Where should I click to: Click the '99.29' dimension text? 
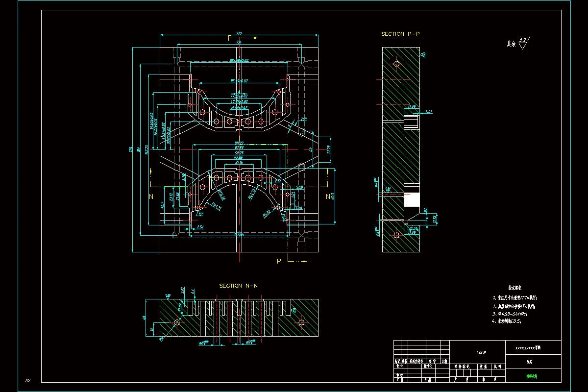click(239, 143)
